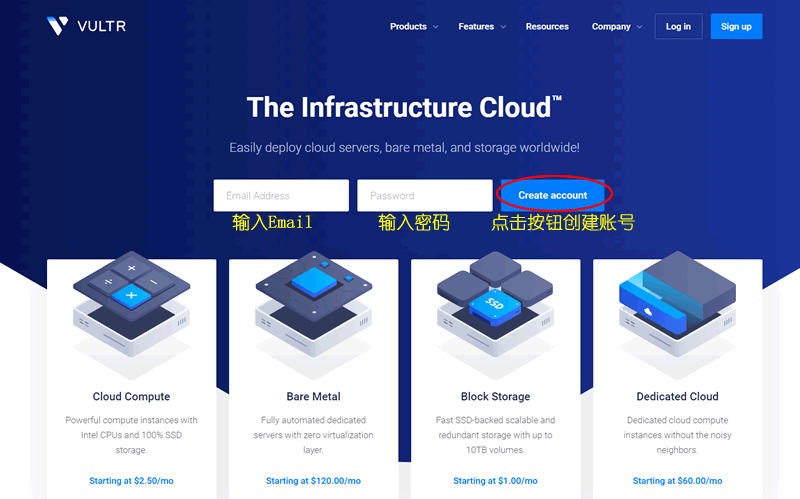Focus the Email Address input field
This screenshot has width=800, height=499.
click(281, 195)
